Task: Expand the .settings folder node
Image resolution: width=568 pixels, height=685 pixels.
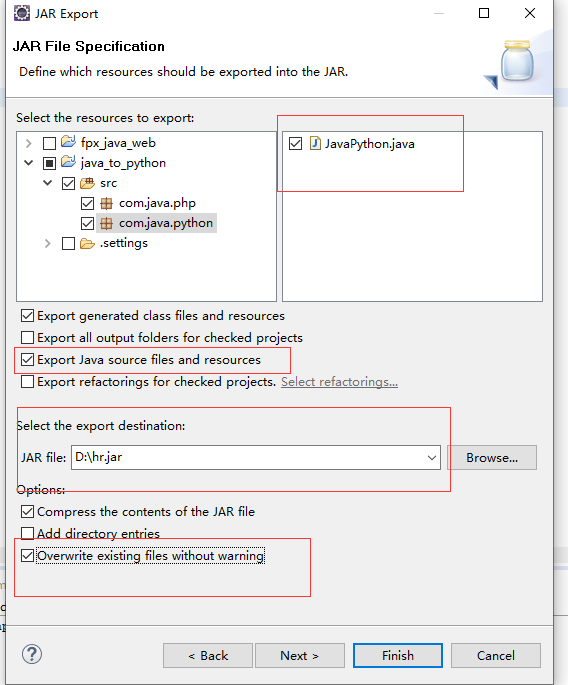Action: pos(48,243)
